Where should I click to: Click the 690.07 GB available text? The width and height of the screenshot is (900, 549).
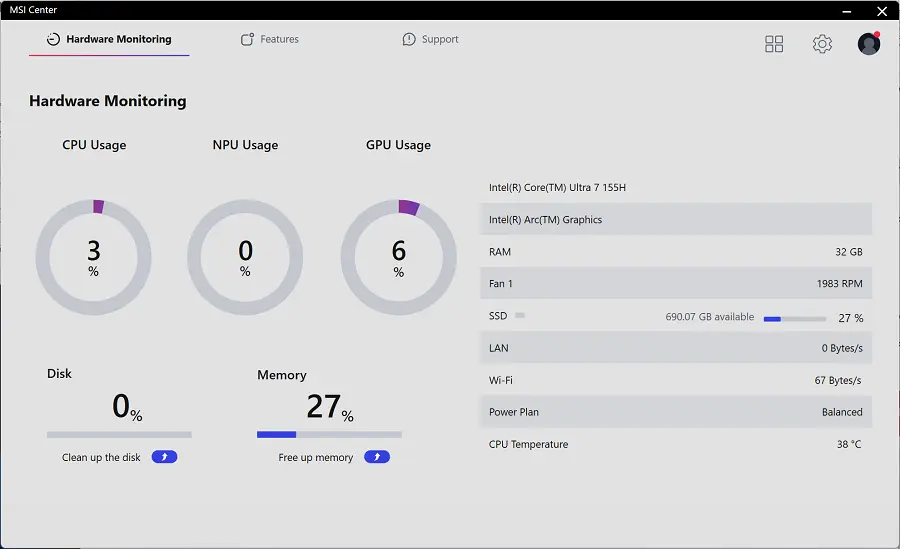coord(710,316)
